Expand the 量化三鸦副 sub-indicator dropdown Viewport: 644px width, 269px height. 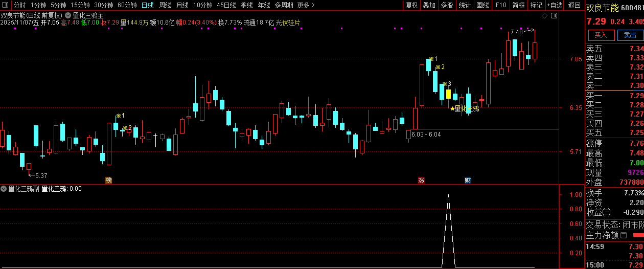click(x=4, y=189)
